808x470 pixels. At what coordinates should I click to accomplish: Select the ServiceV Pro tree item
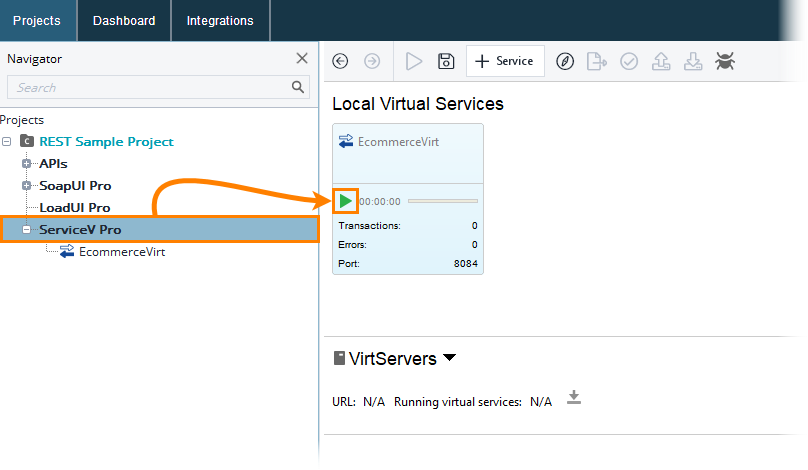pos(80,229)
